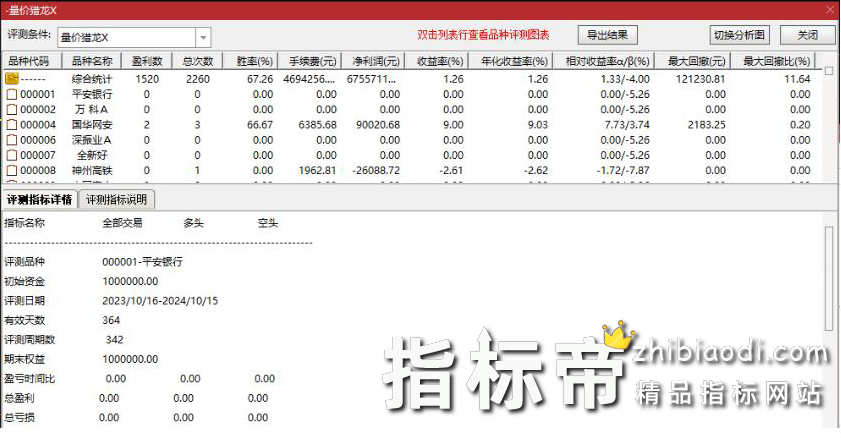This screenshot has width=841, height=438.
Task: Sort by the 盈利数 column header
Action: click(146, 61)
